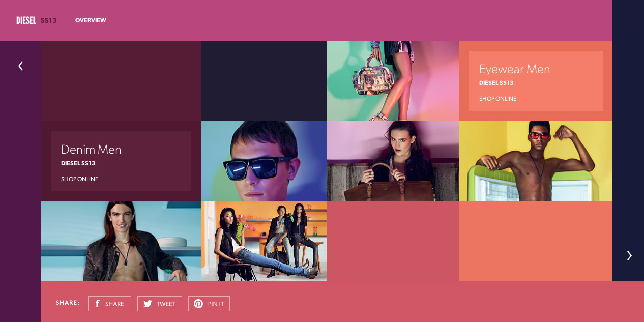Click Shop Online under Eyewear Men
The height and width of the screenshot is (322, 644).
point(497,99)
